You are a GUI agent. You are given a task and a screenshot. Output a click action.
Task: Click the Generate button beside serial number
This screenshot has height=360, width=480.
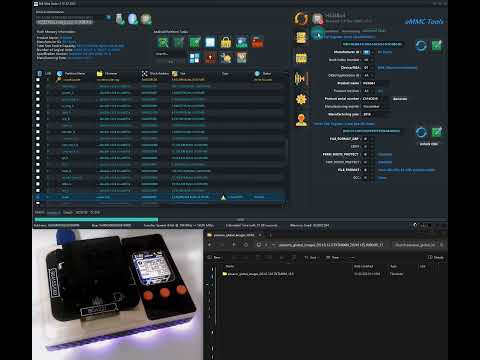[400, 99]
